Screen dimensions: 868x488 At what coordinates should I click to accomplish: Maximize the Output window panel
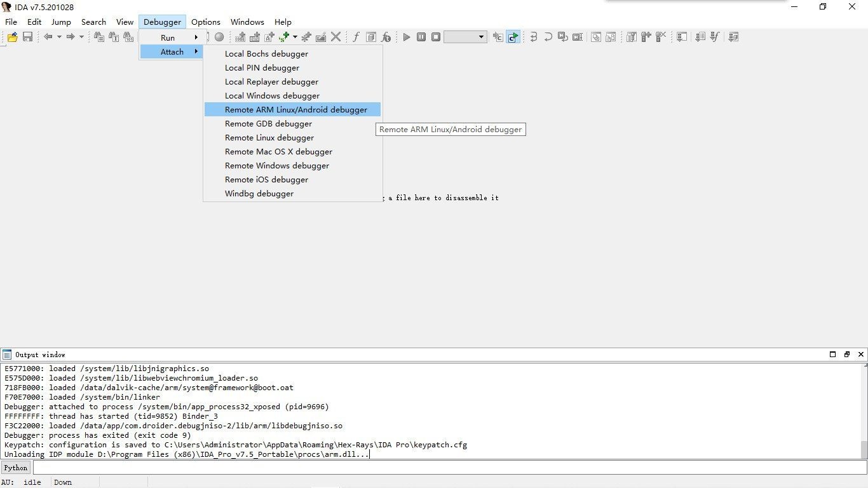tap(833, 355)
